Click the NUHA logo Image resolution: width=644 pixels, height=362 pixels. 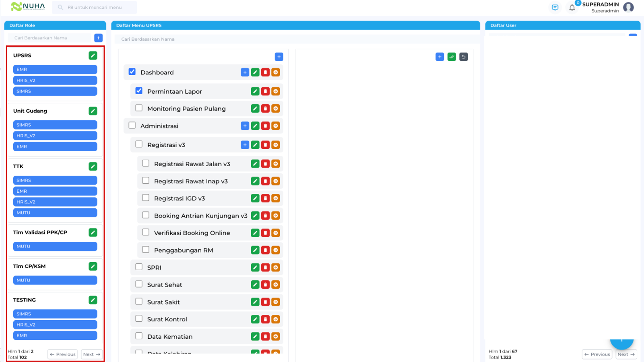tap(28, 6)
